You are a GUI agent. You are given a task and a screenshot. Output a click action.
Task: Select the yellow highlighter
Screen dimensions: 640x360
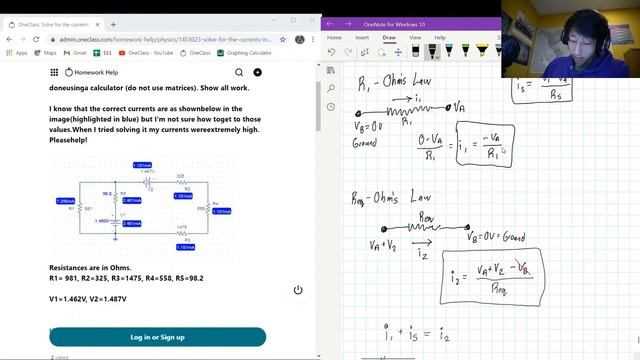click(x=482, y=51)
